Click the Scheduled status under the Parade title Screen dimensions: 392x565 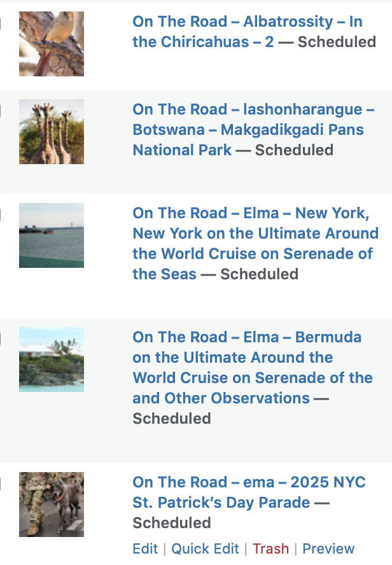pos(172,523)
